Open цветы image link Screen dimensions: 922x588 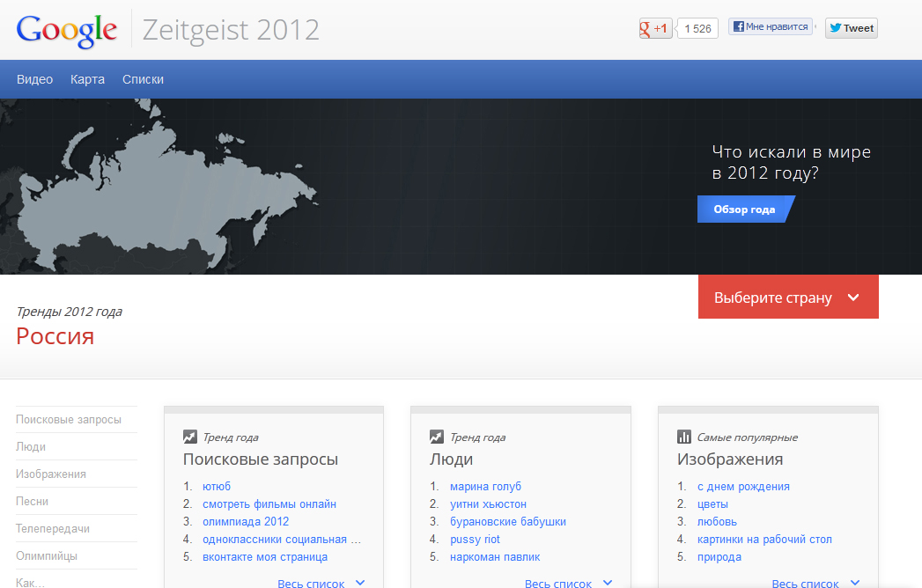(x=712, y=503)
